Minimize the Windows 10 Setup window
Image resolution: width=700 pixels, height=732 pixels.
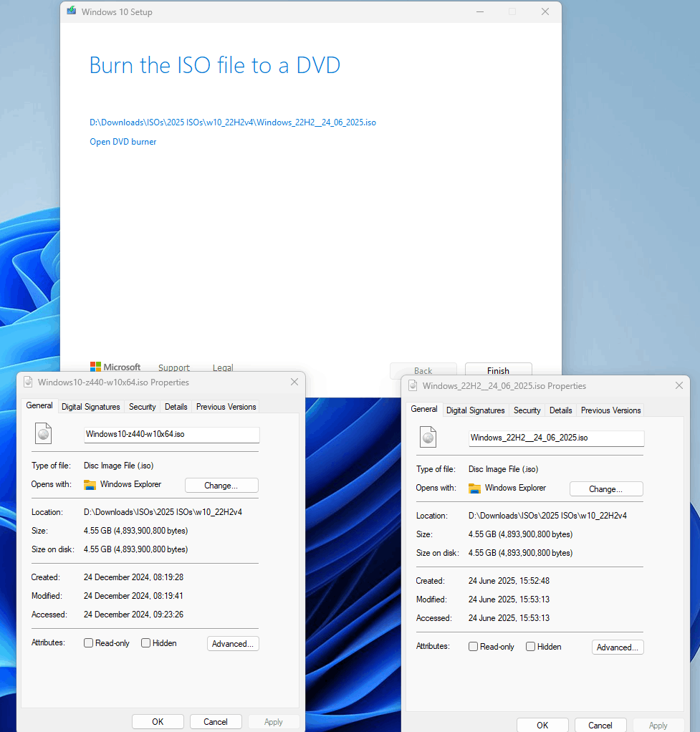point(480,11)
